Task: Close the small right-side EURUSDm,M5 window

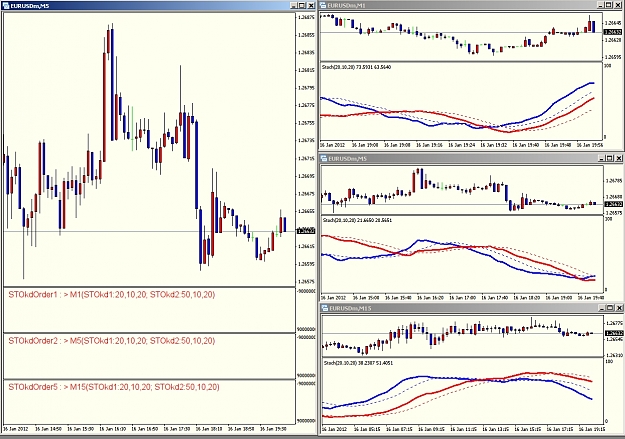Action: (x=619, y=158)
